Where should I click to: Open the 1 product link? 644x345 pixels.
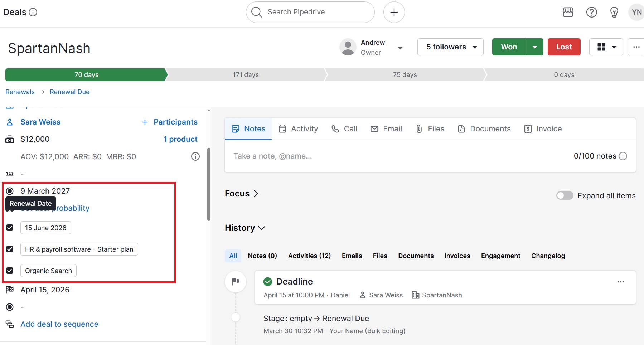(x=180, y=139)
